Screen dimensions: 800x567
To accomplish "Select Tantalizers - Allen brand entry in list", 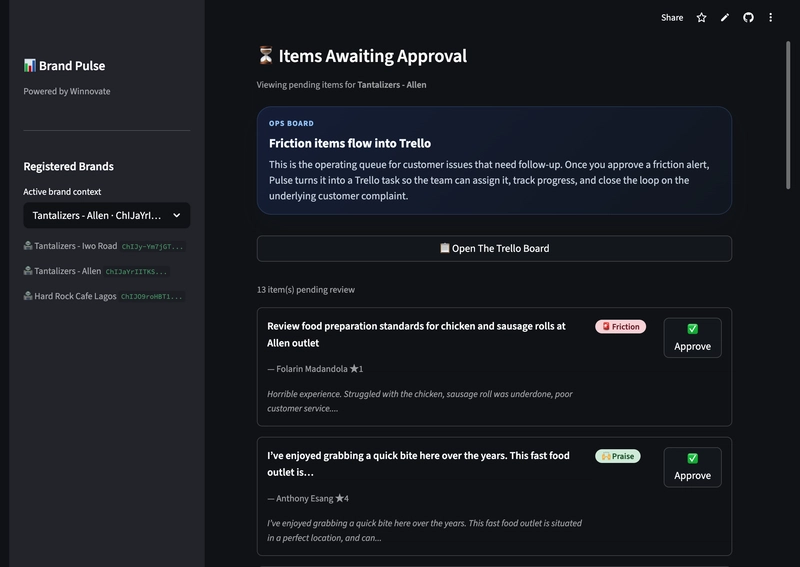I will [67, 271].
